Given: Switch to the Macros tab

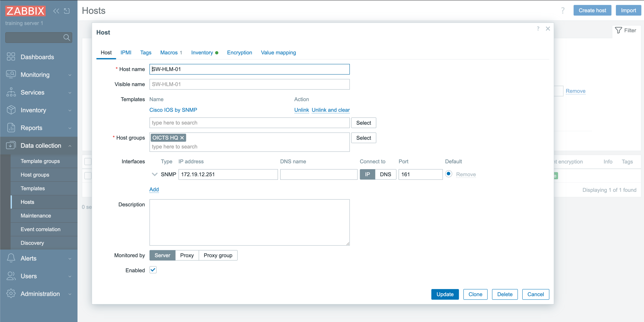Looking at the screenshot, I should coord(169,52).
